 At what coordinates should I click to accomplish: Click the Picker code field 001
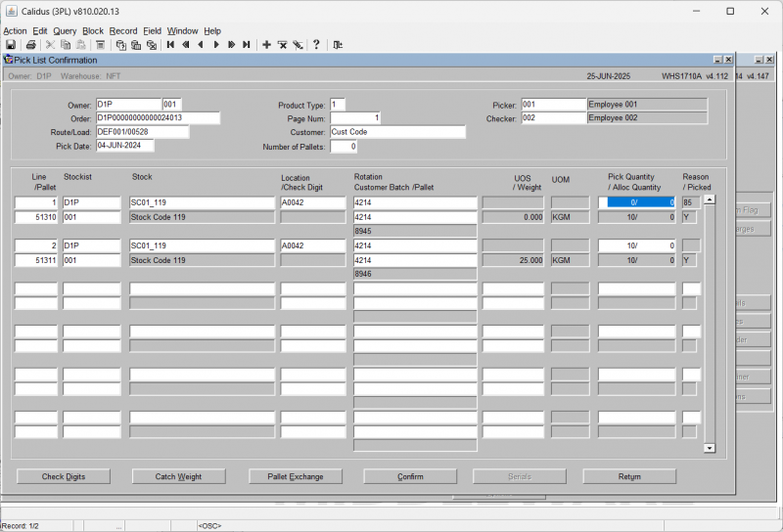[x=554, y=105]
